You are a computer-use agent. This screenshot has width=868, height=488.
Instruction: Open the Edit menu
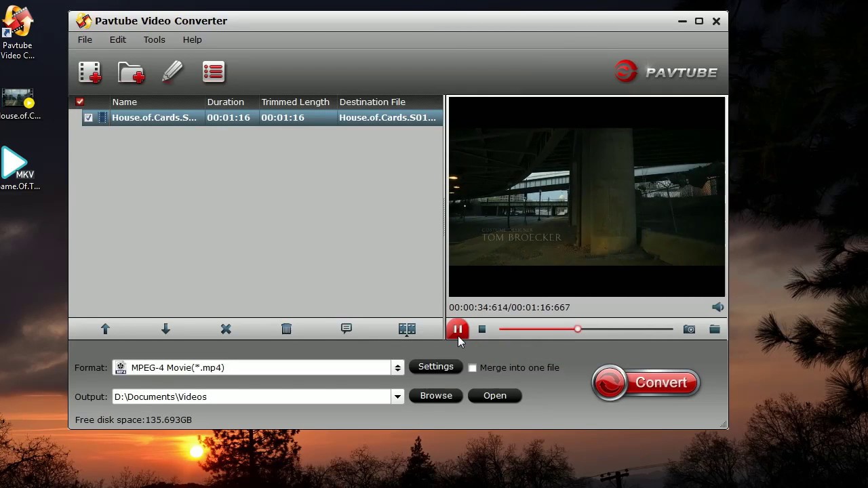click(118, 39)
